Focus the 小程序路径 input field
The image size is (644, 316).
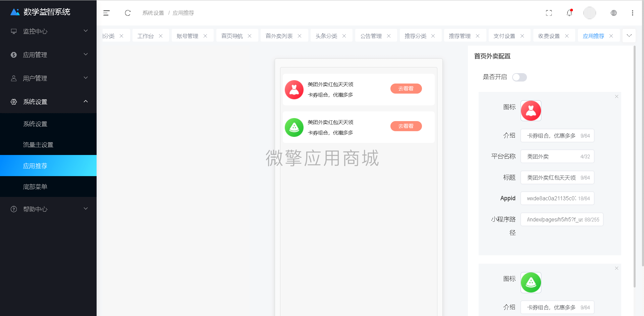562,219
